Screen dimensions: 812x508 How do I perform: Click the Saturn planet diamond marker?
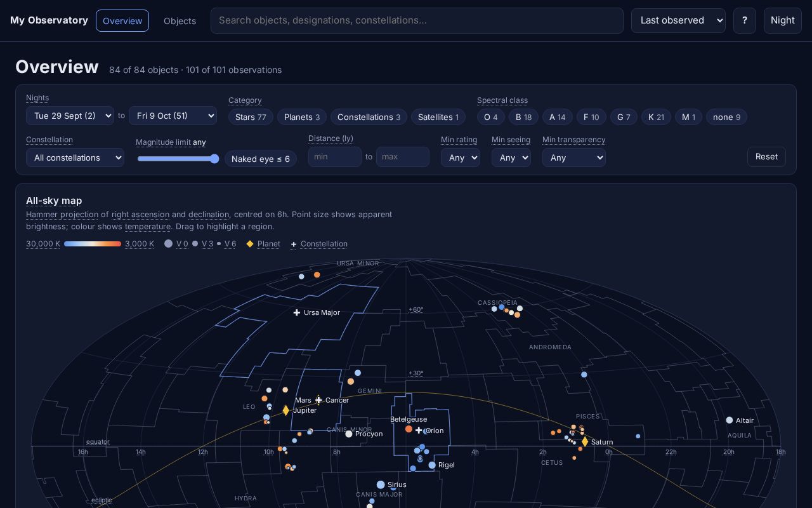point(585,441)
